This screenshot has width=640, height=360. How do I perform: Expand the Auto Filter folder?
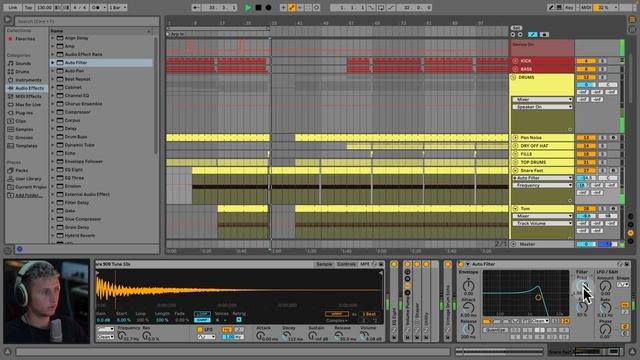point(53,62)
